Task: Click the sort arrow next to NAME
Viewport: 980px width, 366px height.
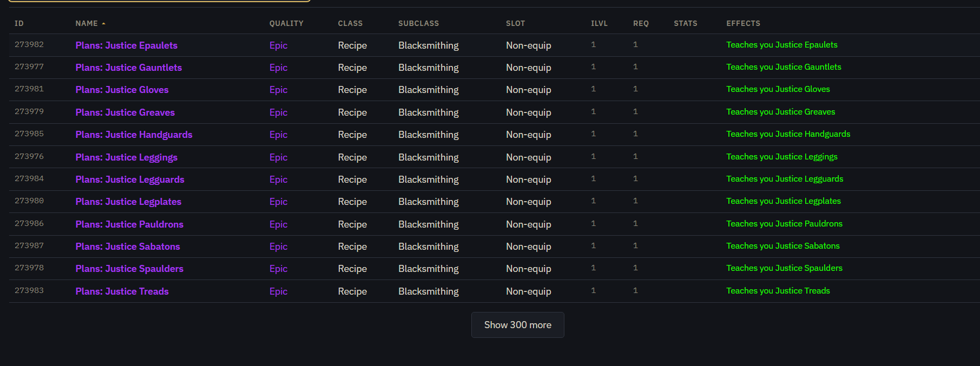Action: point(103,24)
